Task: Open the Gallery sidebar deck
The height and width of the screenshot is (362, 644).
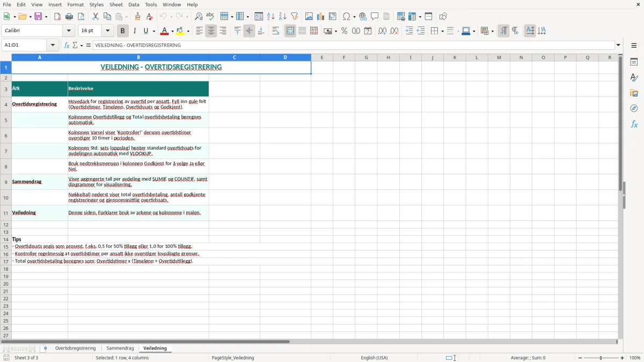Action: coord(634,93)
